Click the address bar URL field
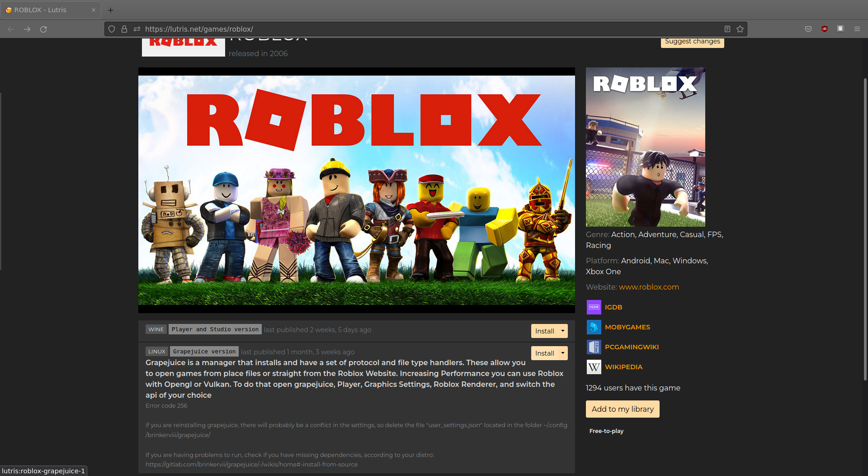The image size is (868, 476). pyautogui.click(x=425, y=29)
